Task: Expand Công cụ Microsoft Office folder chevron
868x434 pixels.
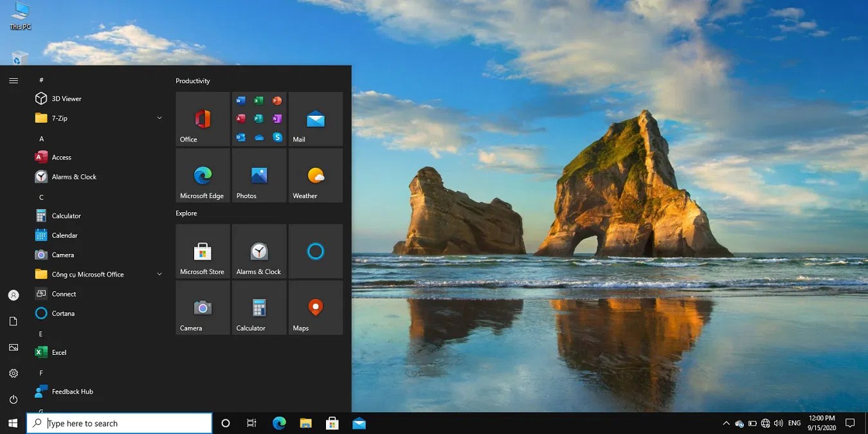Action: [x=159, y=275]
